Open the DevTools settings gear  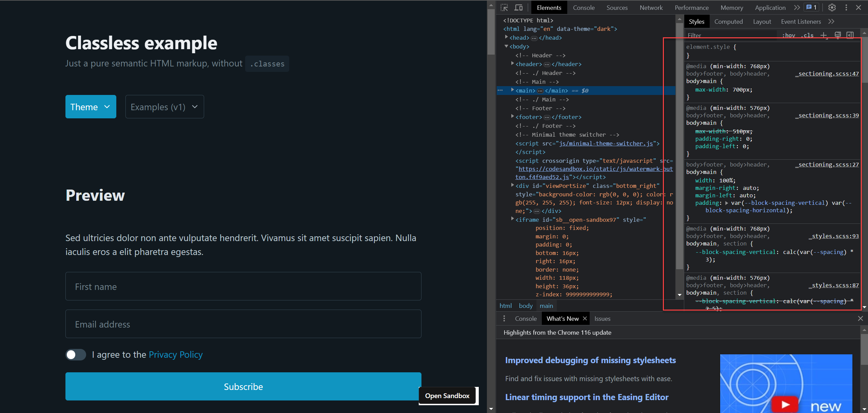click(x=832, y=7)
